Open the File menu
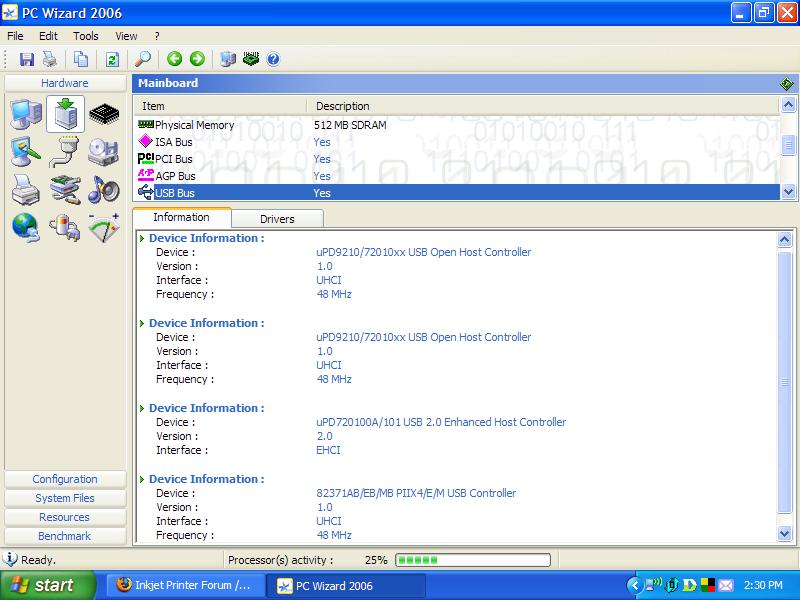Viewport: 800px width, 600px height. [15, 36]
